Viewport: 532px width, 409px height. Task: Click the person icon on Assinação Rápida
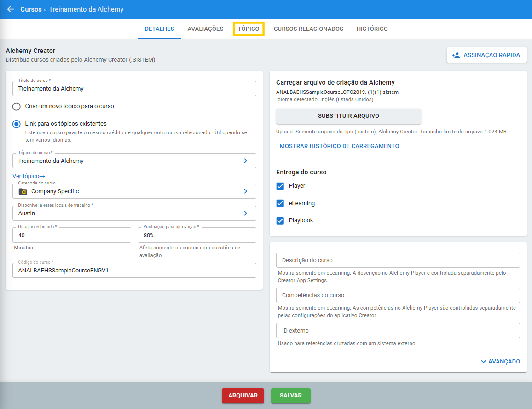point(456,55)
